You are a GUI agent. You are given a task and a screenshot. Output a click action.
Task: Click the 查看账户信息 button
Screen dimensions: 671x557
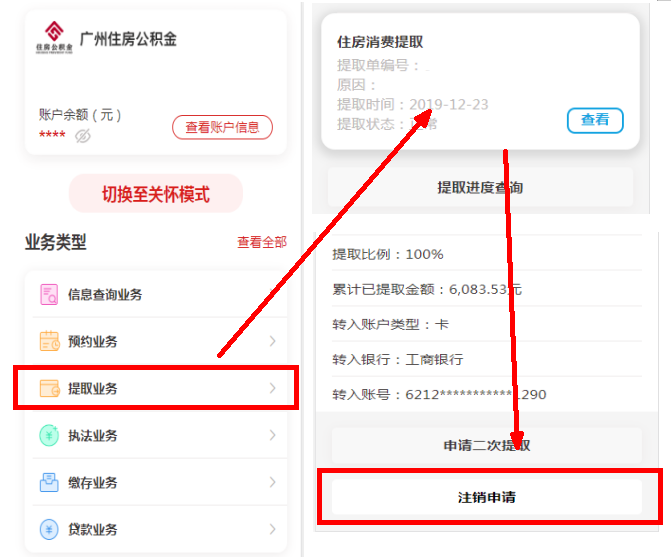point(222,127)
